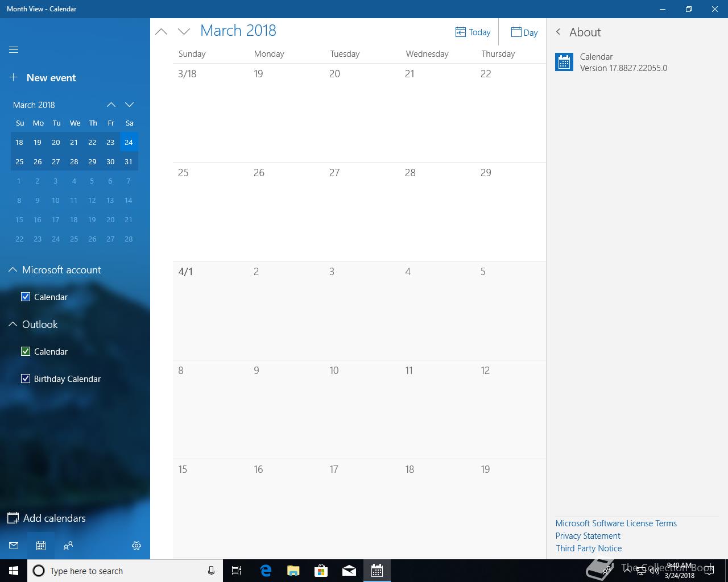Image resolution: width=728 pixels, height=582 pixels.
Task: Collapse the Outlook calendars section
Action: click(13, 325)
